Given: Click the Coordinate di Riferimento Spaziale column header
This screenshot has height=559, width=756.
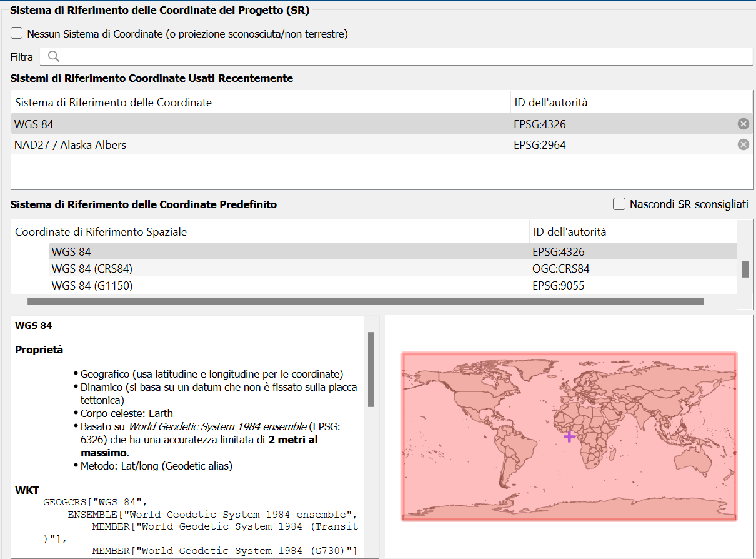Looking at the screenshot, I should pos(270,231).
